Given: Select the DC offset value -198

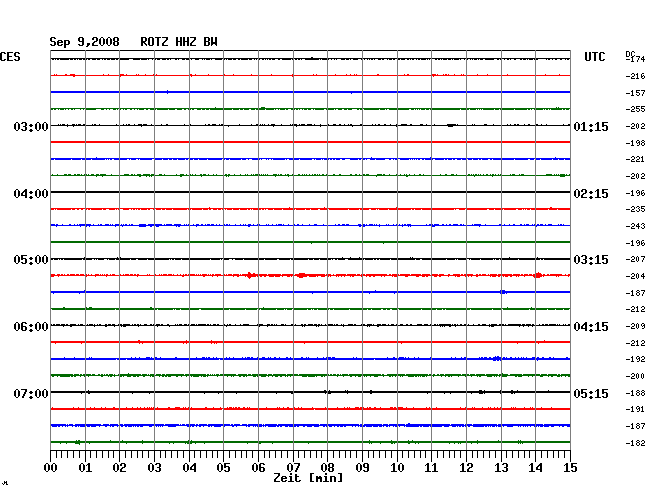Looking at the screenshot, I should [635, 143].
